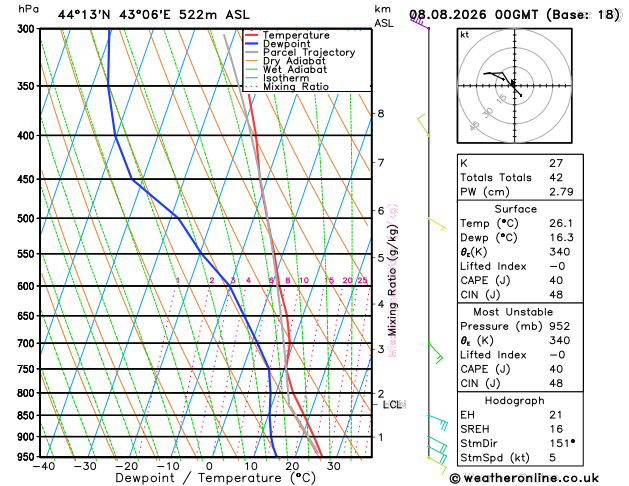Click the light-blue Isotherm legend line sample
The height and width of the screenshot is (486, 629).
pos(252,78)
